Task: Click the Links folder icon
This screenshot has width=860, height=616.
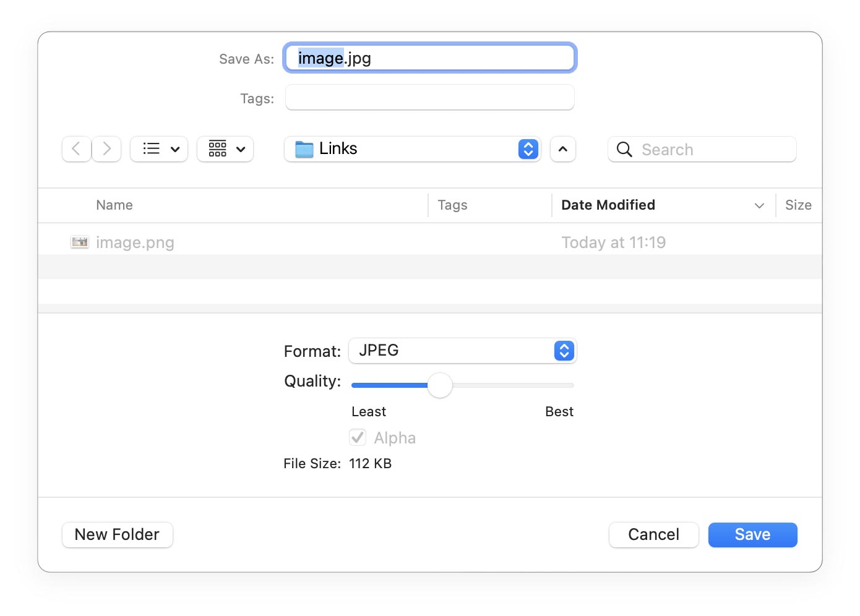Action: (304, 149)
